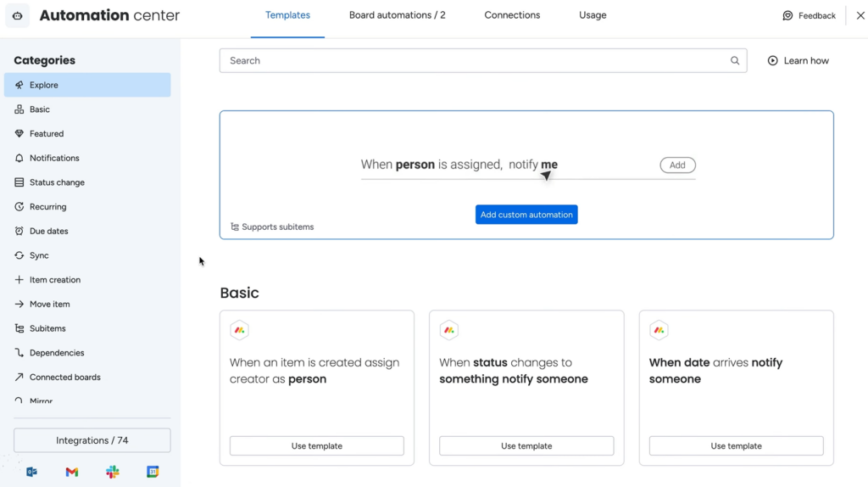Switch to Board automations tab
Image resolution: width=868 pixels, height=487 pixels.
[397, 15]
